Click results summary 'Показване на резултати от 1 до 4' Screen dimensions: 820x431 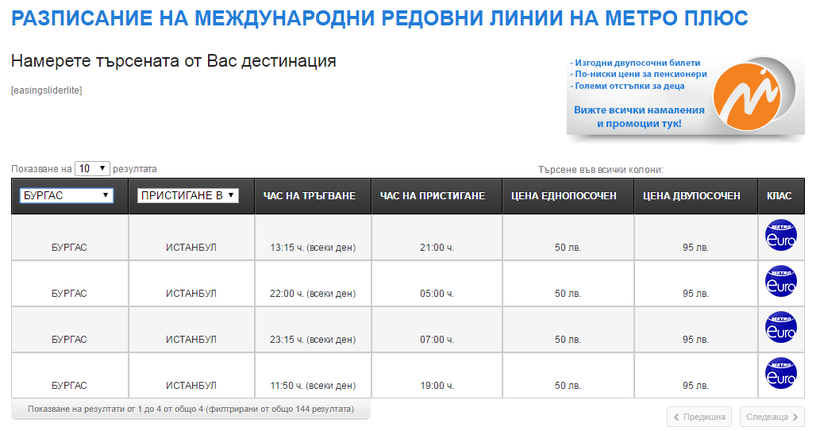(191, 409)
